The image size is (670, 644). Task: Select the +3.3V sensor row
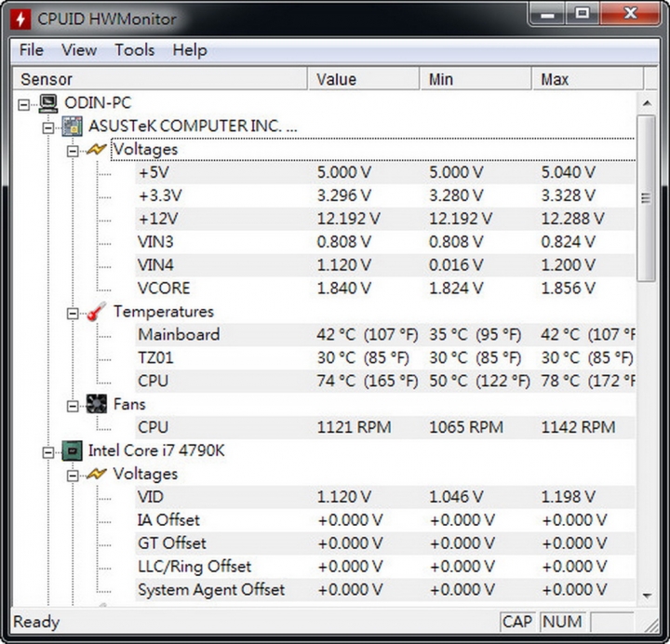click(x=384, y=195)
